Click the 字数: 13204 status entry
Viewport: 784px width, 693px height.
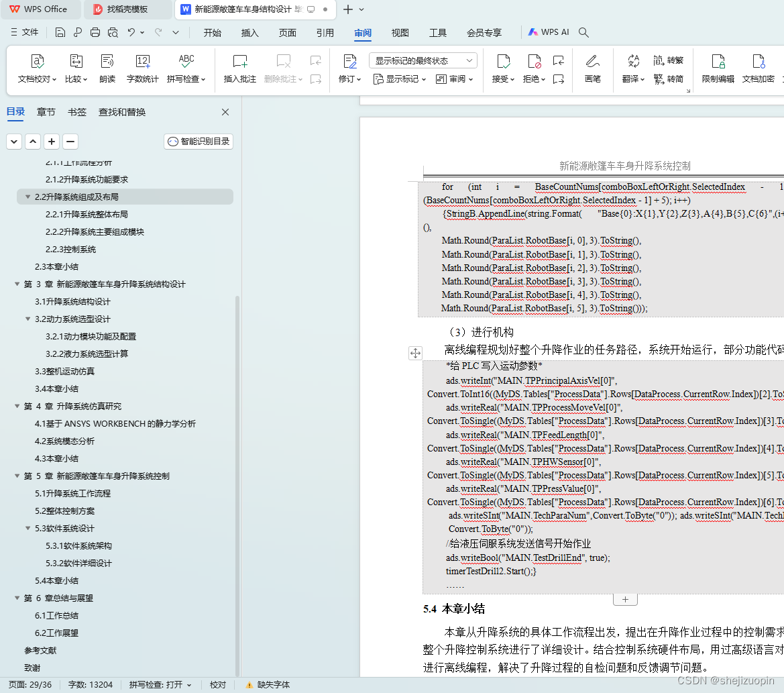[x=91, y=684]
